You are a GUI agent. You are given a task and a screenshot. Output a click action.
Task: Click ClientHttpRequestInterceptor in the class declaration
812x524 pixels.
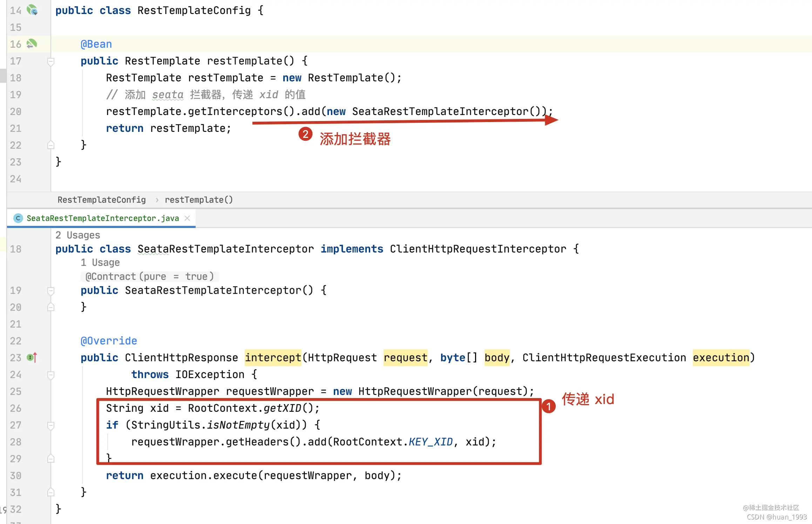[478, 249]
